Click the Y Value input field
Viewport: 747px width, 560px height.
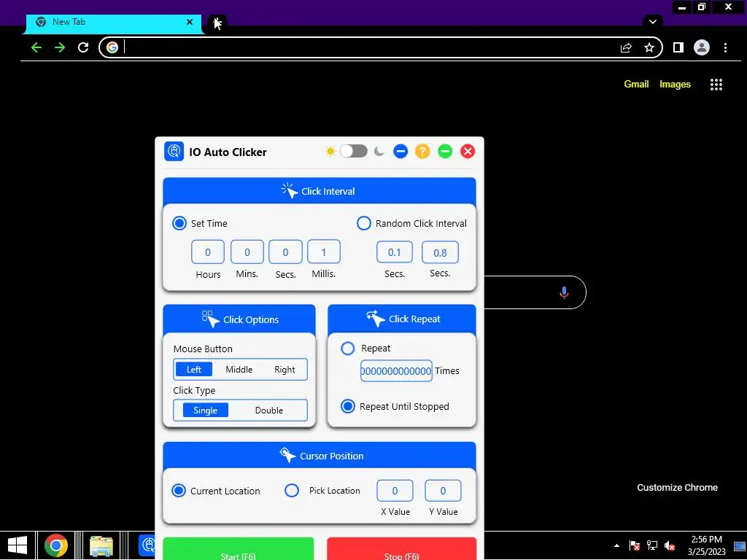coord(443,491)
